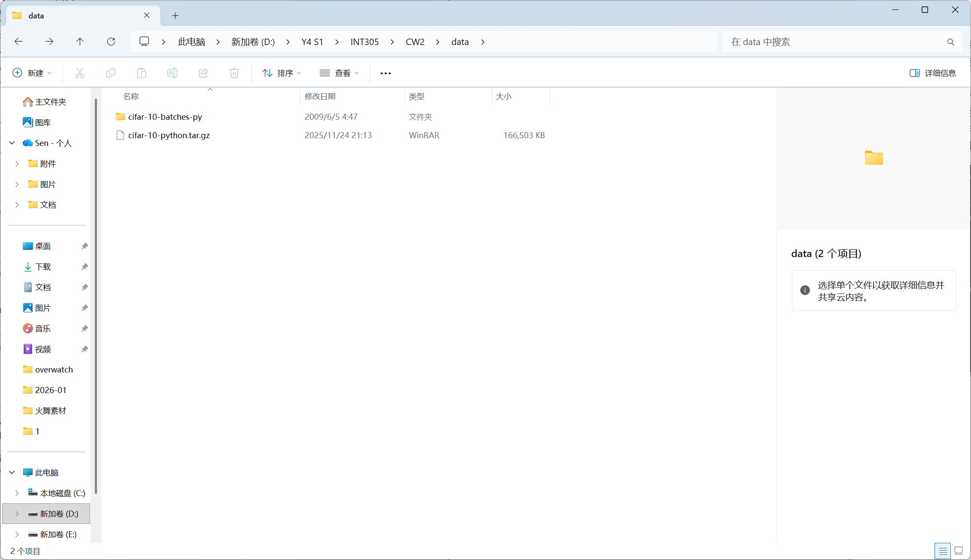
Task: Click the Paste clipboard icon
Action: pyautogui.click(x=142, y=73)
